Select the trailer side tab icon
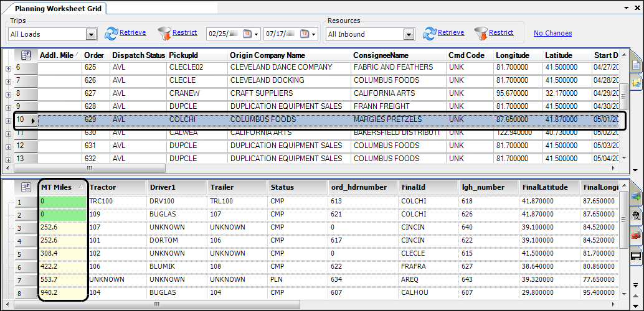This screenshot has width=644, height=311. click(637, 256)
